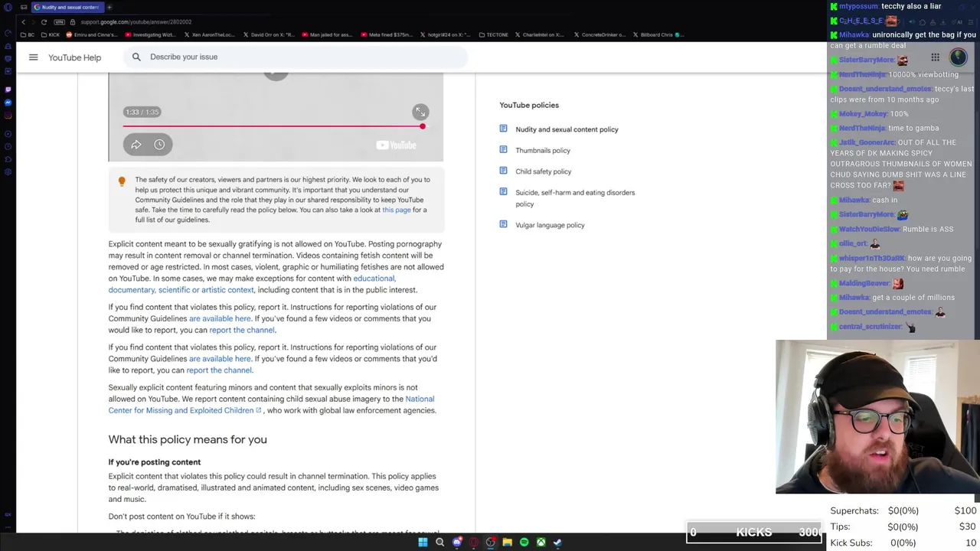Open the Windows Start menu
Screen dimensions: 980x551
(423, 543)
